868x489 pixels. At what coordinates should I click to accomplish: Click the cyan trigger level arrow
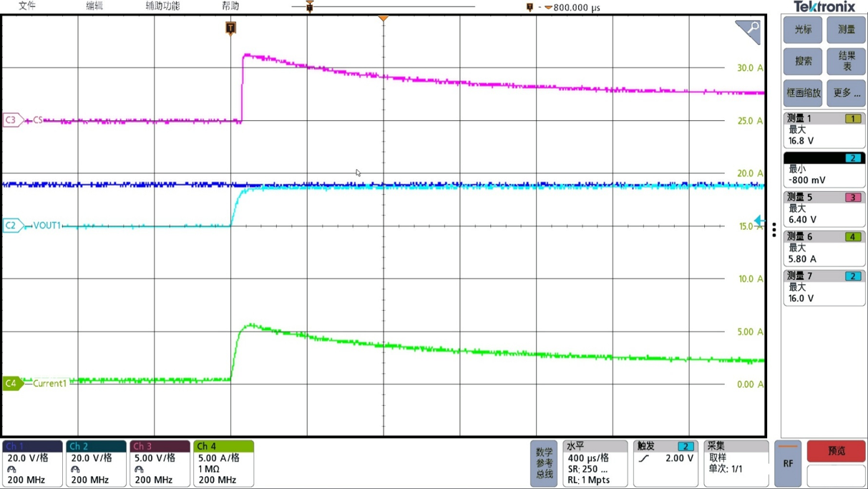tap(759, 221)
